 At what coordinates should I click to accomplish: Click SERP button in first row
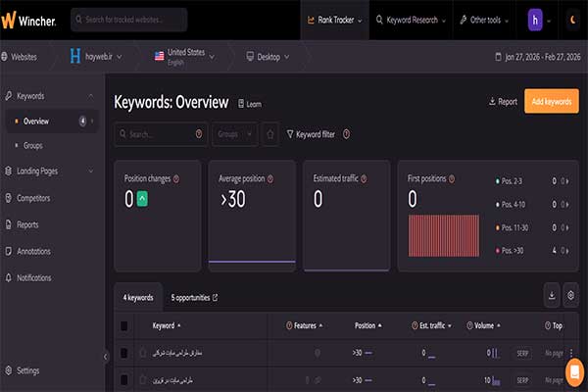[x=522, y=353]
